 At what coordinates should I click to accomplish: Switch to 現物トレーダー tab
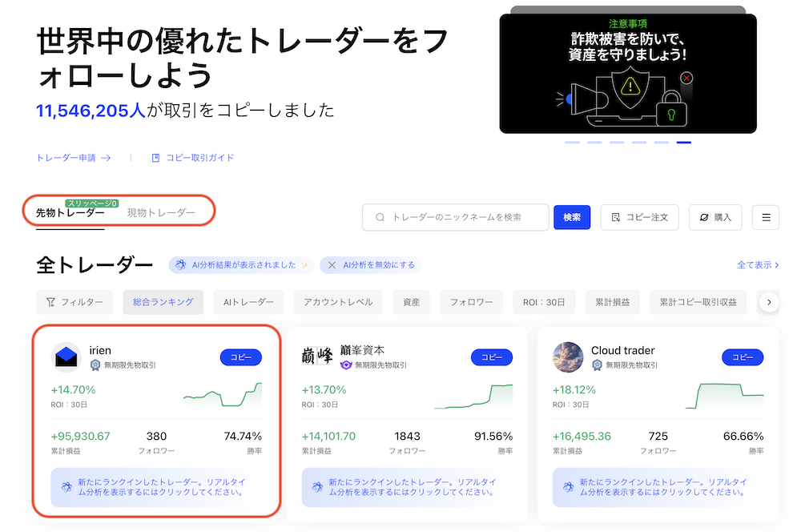click(x=161, y=212)
